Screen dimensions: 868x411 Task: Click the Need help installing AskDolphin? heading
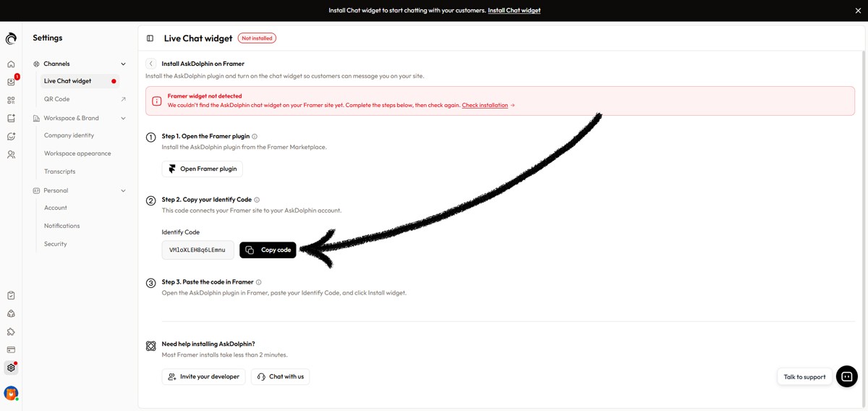[208, 344]
